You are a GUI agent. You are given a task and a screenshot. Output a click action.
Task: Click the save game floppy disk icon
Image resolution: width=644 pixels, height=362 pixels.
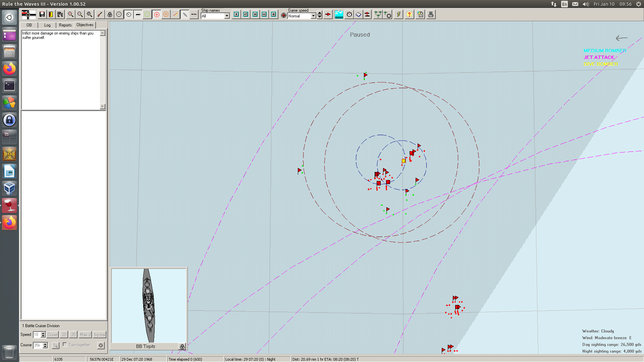[x=42, y=14]
